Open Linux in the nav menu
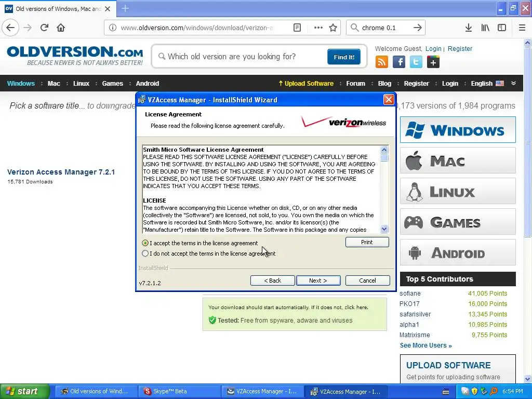Viewport: 532px width, 399px height. [81, 84]
